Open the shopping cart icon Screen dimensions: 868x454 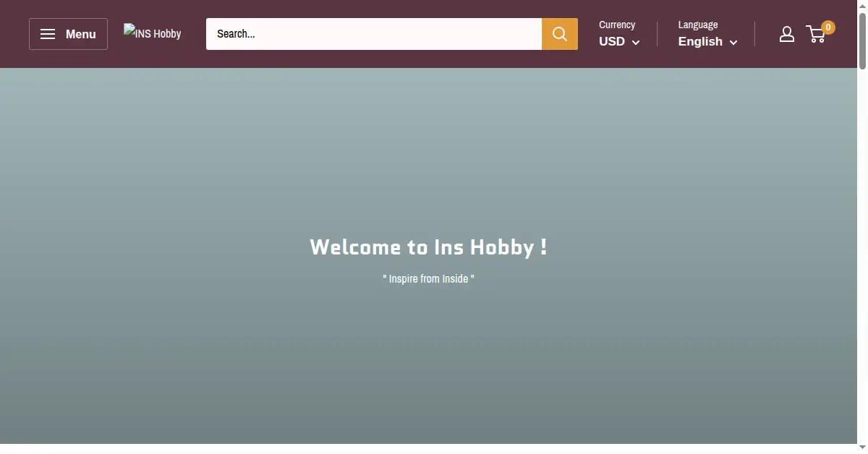816,34
